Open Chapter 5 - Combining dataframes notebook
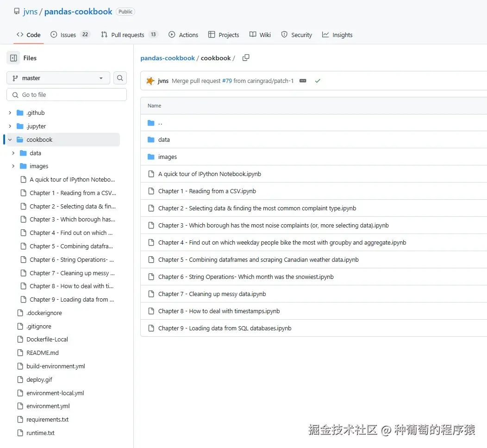This screenshot has height=448, width=487. point(258,259)
